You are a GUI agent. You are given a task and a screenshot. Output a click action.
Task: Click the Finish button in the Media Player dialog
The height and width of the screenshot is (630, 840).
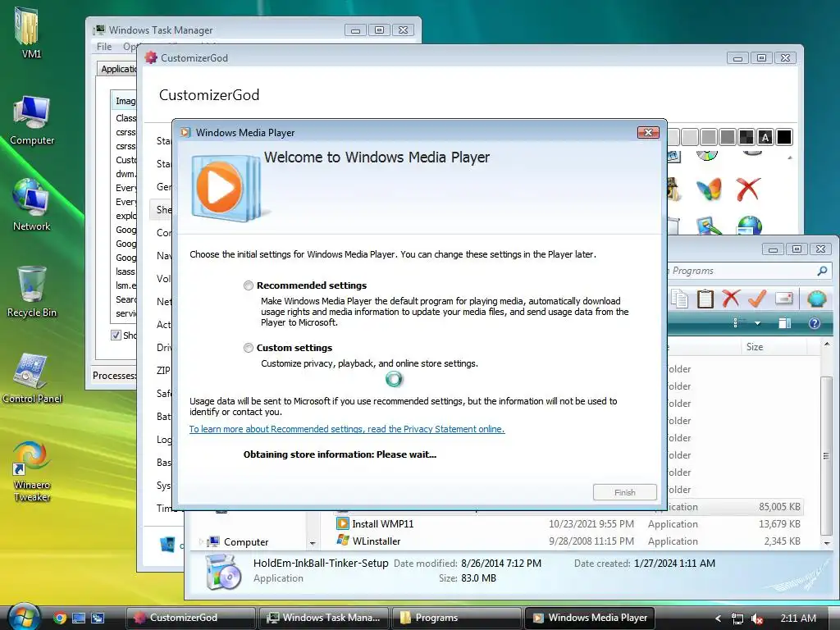pyautogui.click(x=624, y=492)
